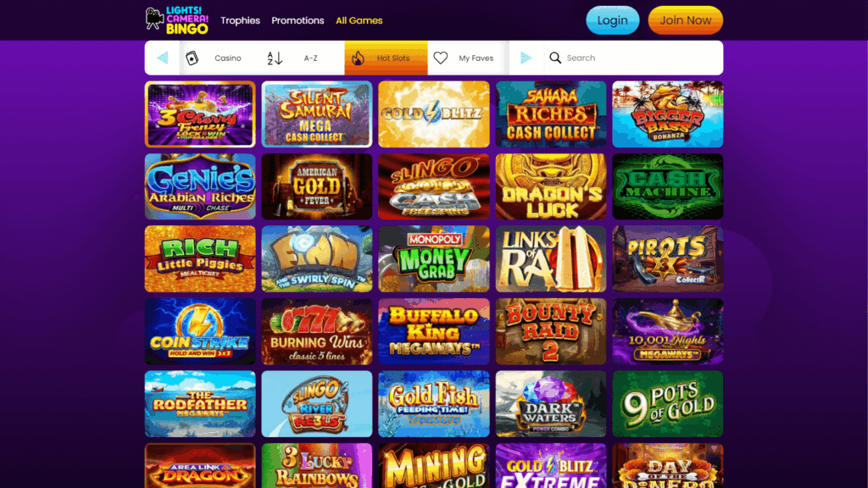The height and width of the screenshot is (488, 868).
Task: Open Buffalo King Megaways game
Action: pyautogui.click(x=434, y=331)
